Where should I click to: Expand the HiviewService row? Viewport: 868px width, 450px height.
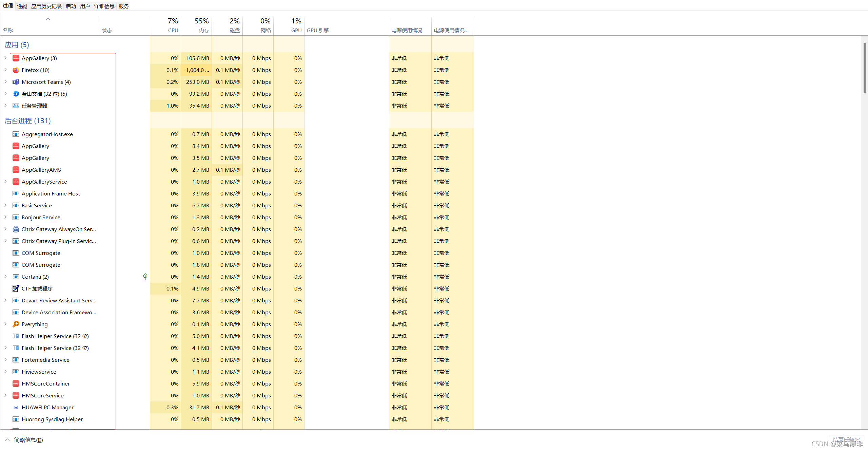5,372
